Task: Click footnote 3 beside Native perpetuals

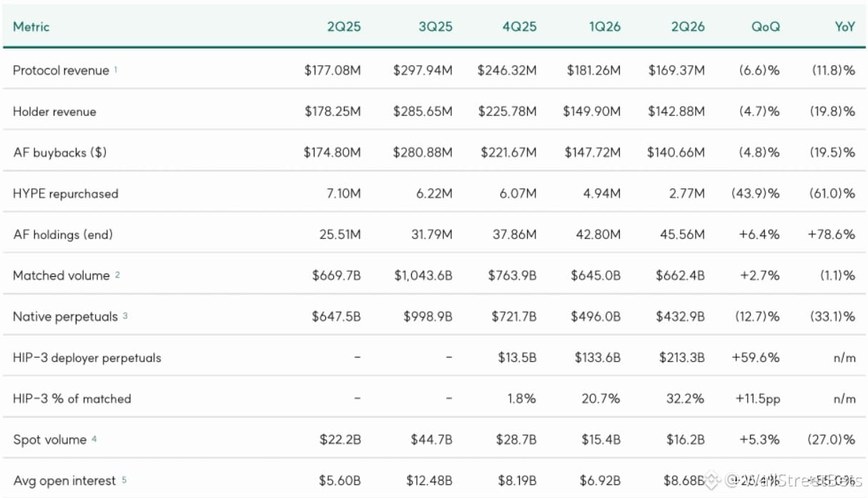Action: (124, 315)
